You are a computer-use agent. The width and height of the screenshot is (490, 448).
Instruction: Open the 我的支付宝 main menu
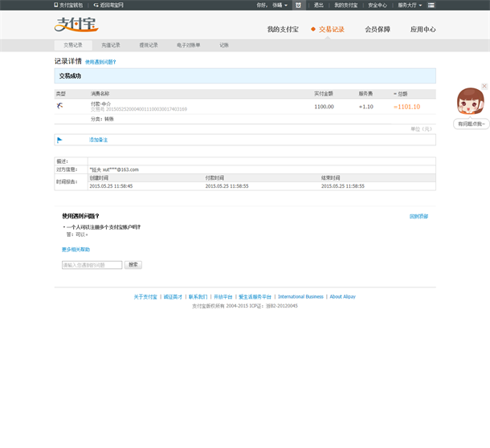(x=284, y=29)
